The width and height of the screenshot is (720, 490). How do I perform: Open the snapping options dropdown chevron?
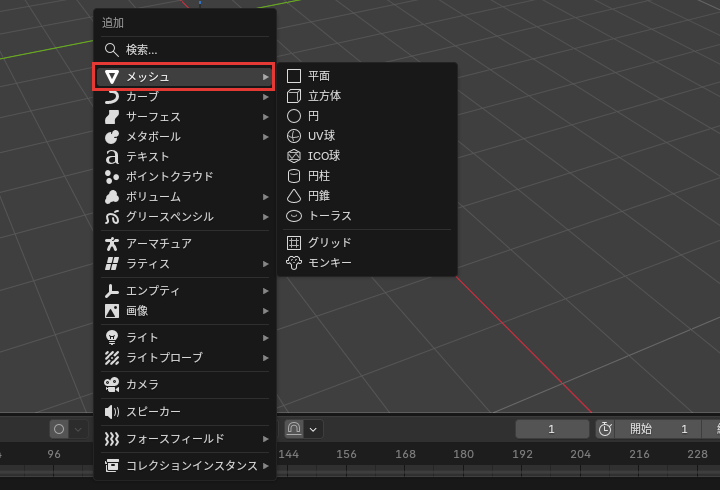click(x=313, y=429)
